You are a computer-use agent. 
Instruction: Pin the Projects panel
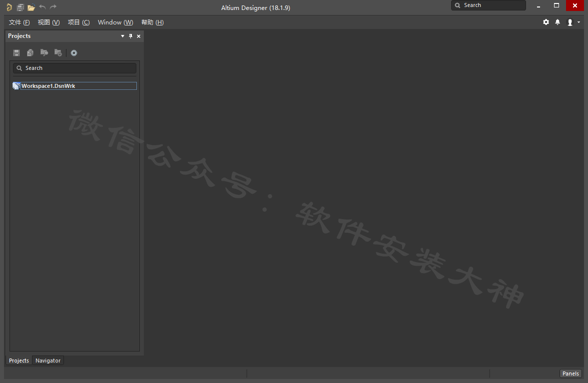tap(130, 36)
